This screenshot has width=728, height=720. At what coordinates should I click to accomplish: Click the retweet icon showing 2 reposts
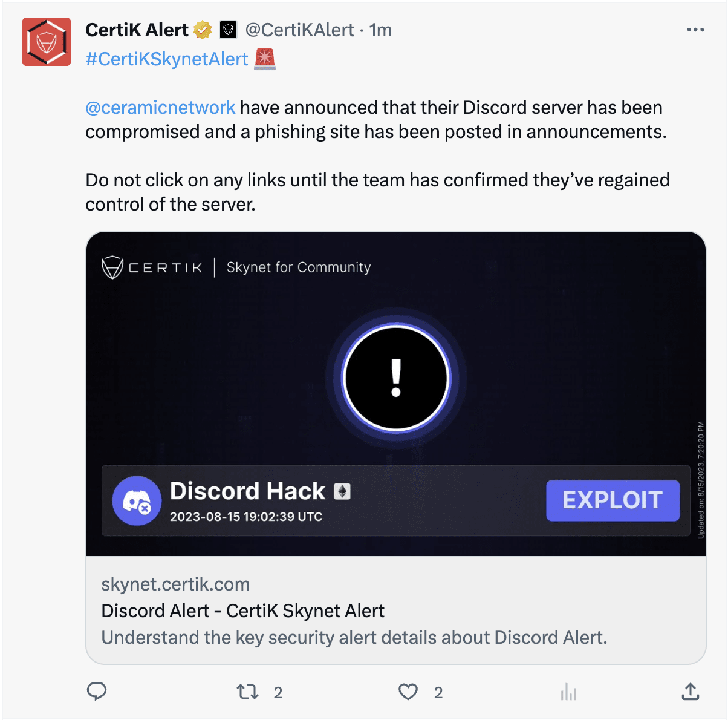(x=247, y=692)
